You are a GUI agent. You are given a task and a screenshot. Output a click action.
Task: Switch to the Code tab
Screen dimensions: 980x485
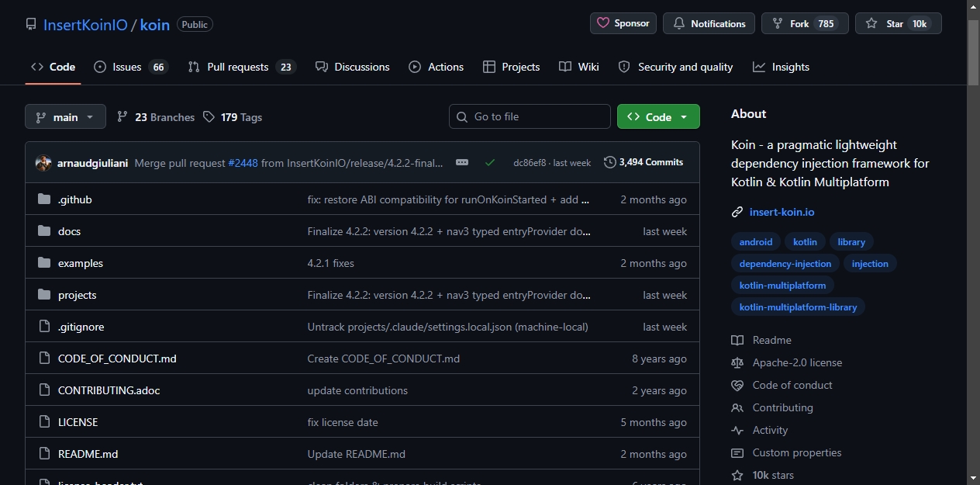click(x=53, y=67)
